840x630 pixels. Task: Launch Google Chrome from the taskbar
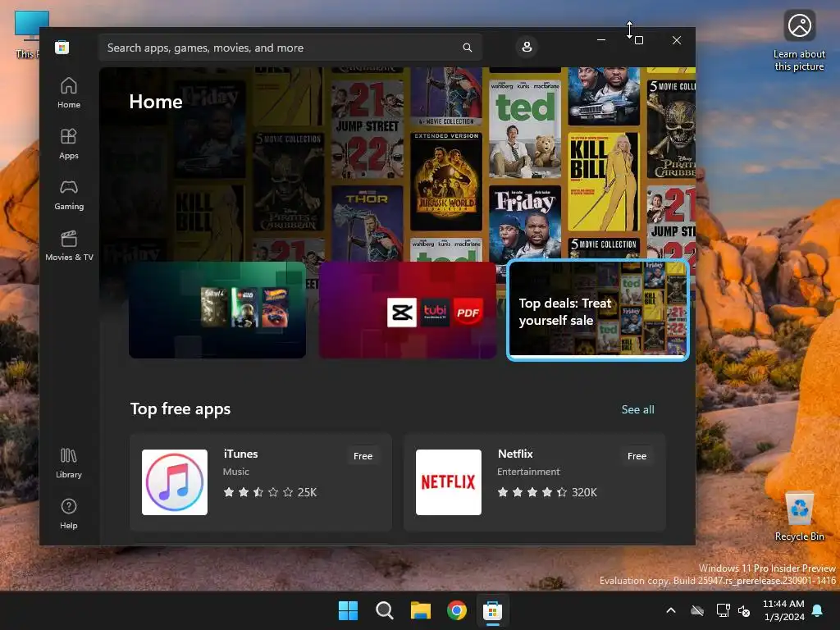click(456, 610)
